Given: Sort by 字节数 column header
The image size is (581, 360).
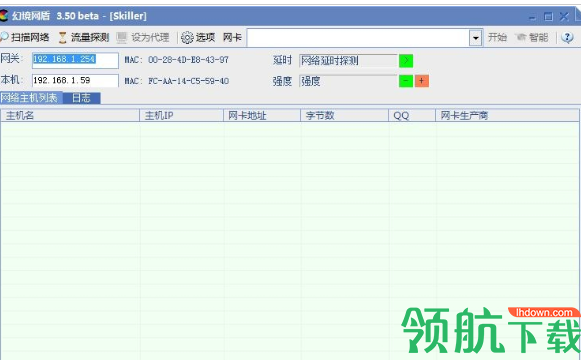Looking at the screenshot, I should [x=344, y=116].
